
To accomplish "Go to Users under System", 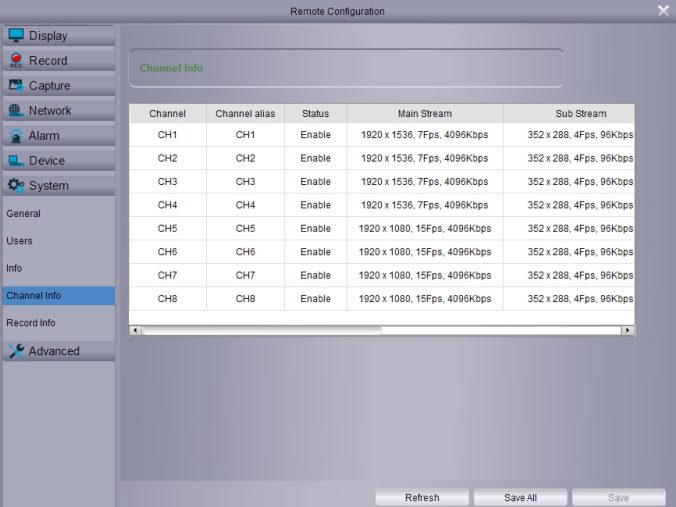I will (x=20, y=241).
